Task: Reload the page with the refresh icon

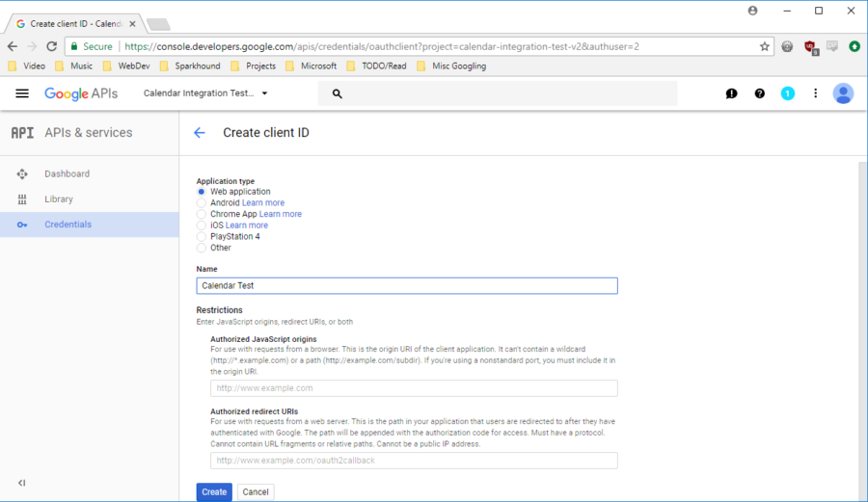Action: pos(51,46)
